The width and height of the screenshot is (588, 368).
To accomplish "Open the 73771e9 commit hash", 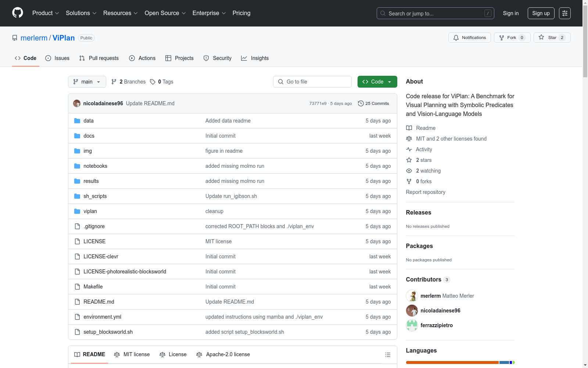I will (318, 103).
